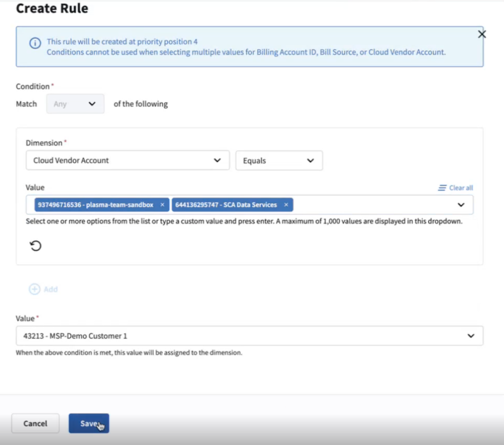Click the circular reset arrow icon
The image size is (504, 445).
(36, 246)
